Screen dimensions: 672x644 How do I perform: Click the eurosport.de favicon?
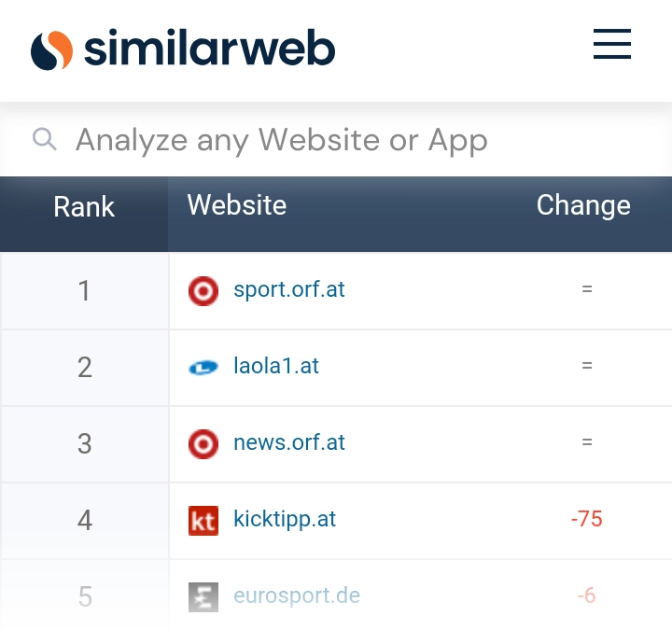tap(203, 596)
